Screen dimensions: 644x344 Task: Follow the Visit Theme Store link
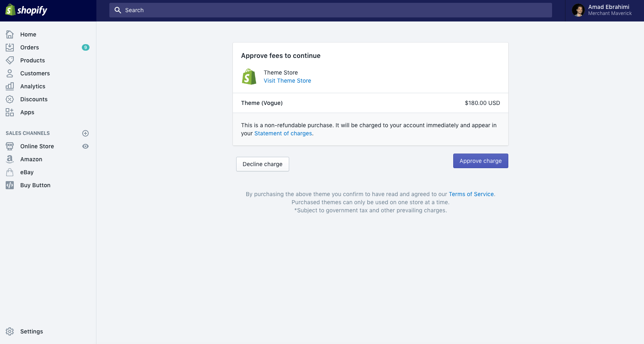point(287,81)
